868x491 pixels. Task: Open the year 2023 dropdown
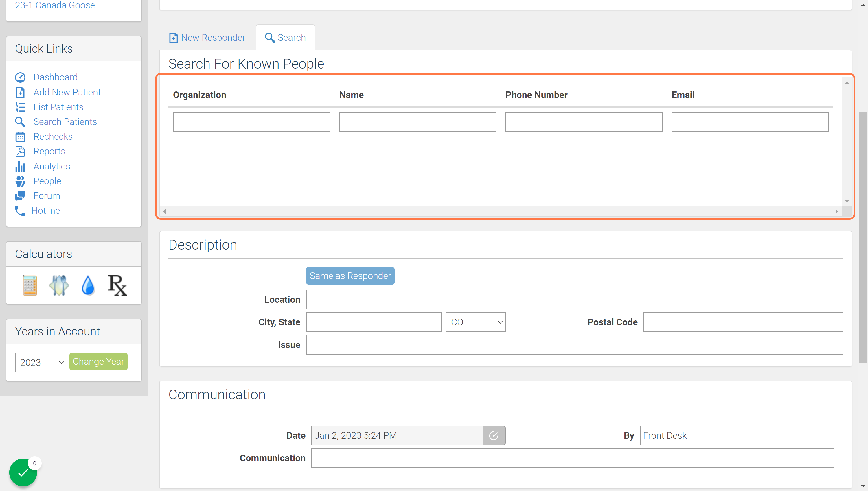click(41, 363)
